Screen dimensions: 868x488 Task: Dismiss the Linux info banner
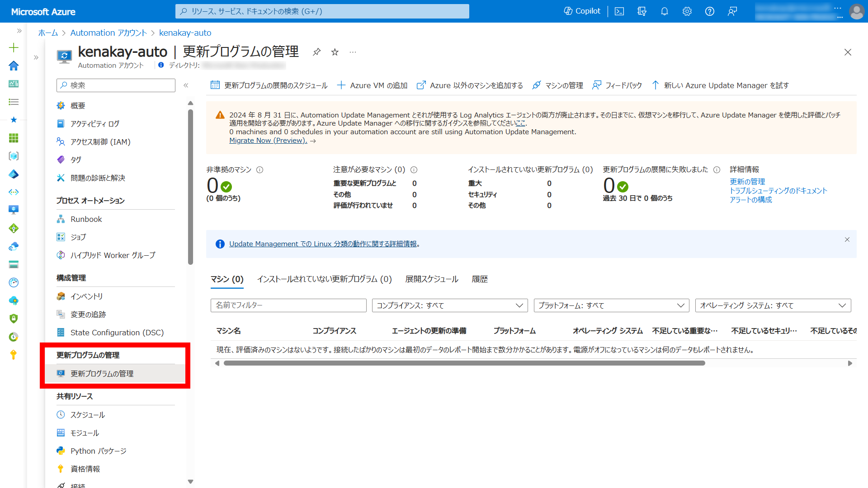(x=847, y=239)
